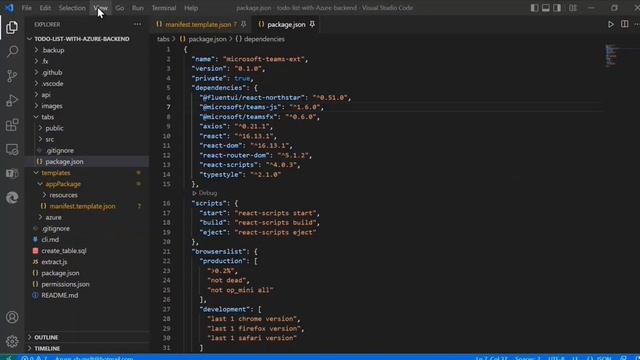Click pin icon on manifest.template.json tab

244,24
